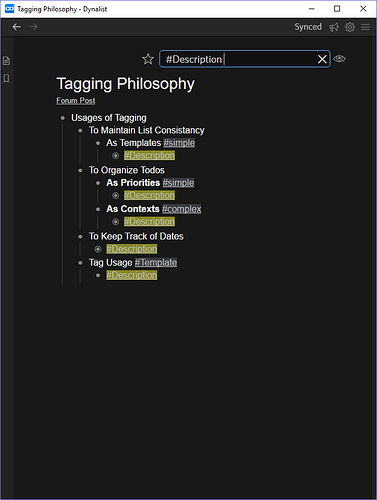Viewport: 377px width, 500px height.
Task: Zoom into the #Description bullet under Tag Usage
Action: [x=98, y=275]
